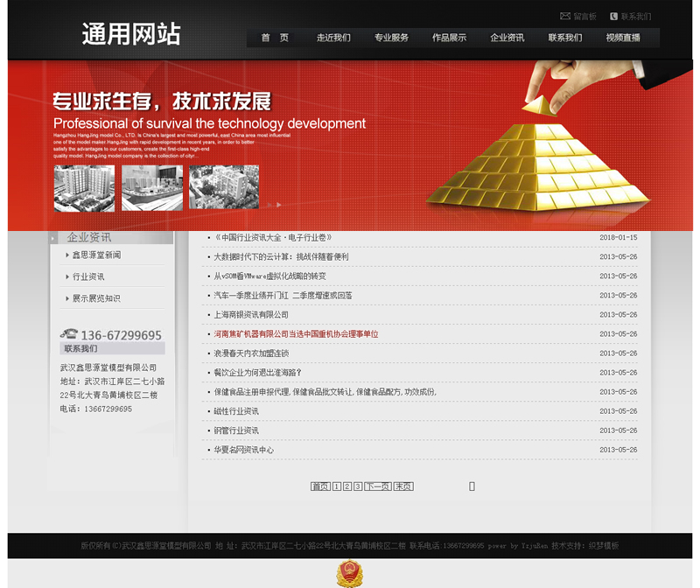Open the red 河南焦矿机器有限公司 article link

pos(296,334)
